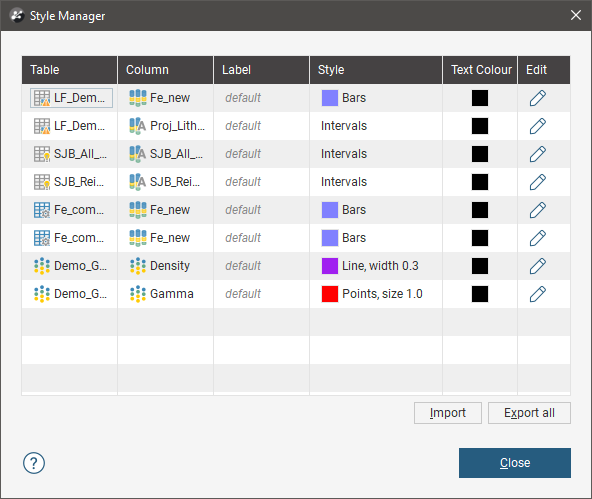Click the purple Line width 0.3 swatch
The image size is (592, 499).
[330, 266]
